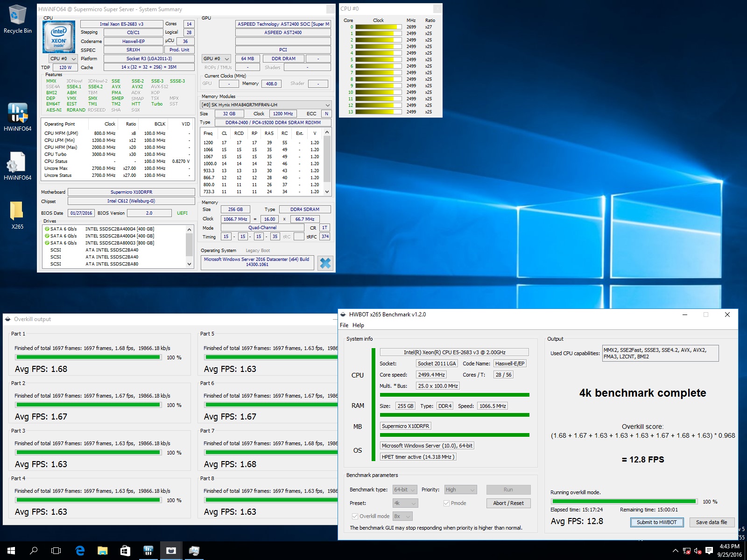The height and width of the screenshot is (560, 747).
Task: Open the CPU #0 selector dropdown
Action: click(x=63, y=59)
